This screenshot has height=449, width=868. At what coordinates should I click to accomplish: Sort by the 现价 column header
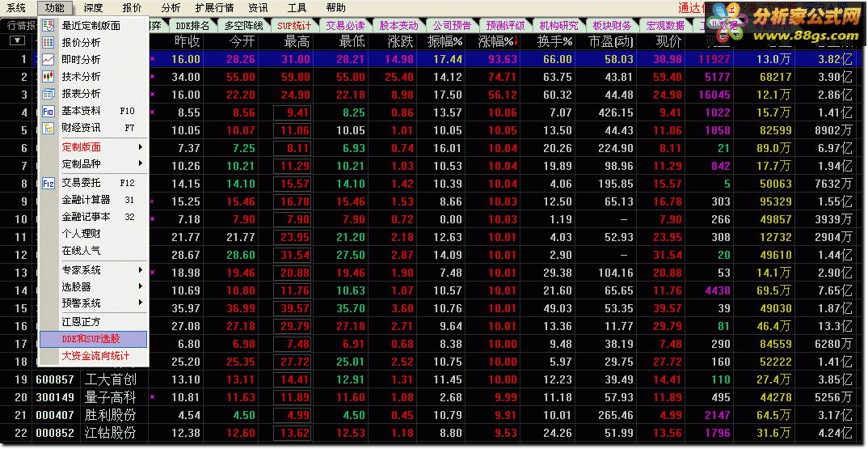668,41
